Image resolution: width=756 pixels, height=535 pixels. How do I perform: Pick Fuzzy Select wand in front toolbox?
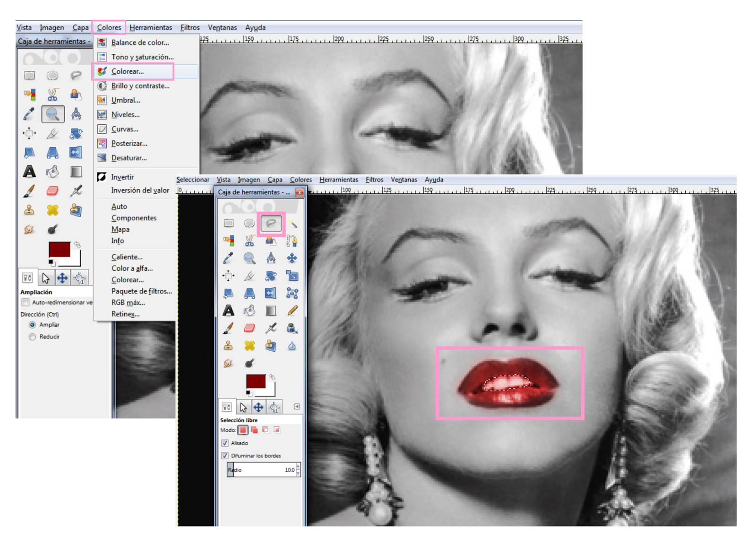click(x=292, y=223)
